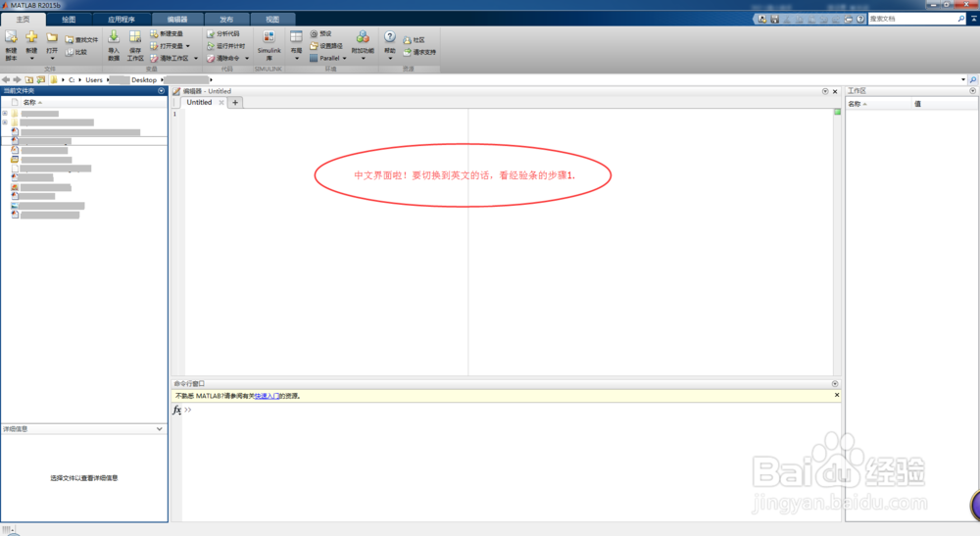980x536 pixels.
Task: Click the Help (帮助) question mark icon
Action: pos(389,37)
